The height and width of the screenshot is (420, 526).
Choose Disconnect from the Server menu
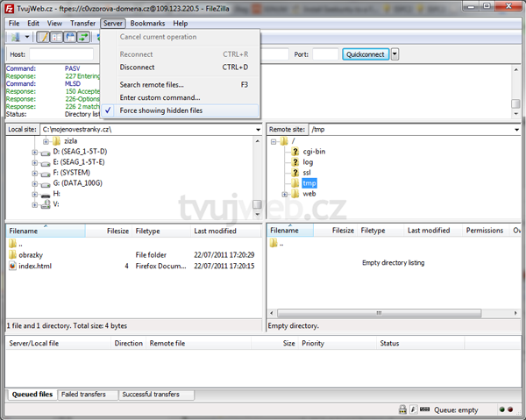coord(180,68)
